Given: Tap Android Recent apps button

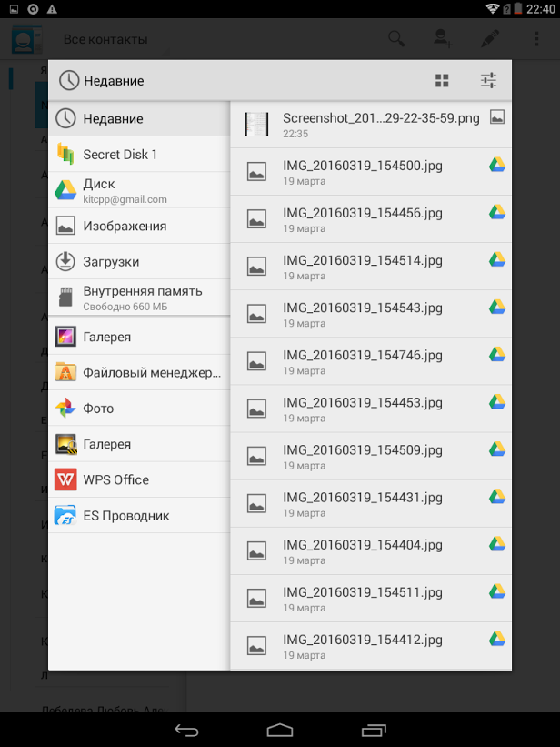Looking at the screenshot, I should [x=374, y=730].
